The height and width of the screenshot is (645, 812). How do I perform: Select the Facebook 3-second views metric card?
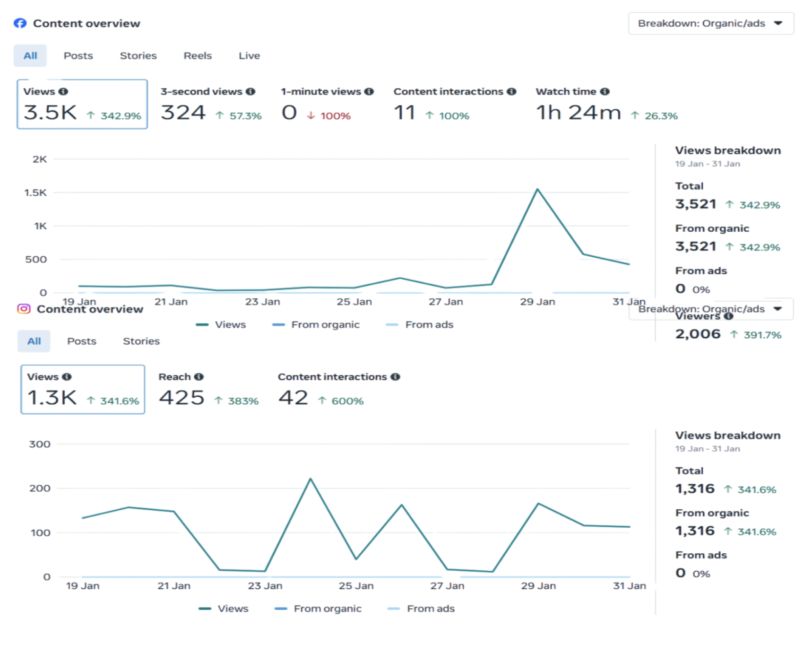210,105
